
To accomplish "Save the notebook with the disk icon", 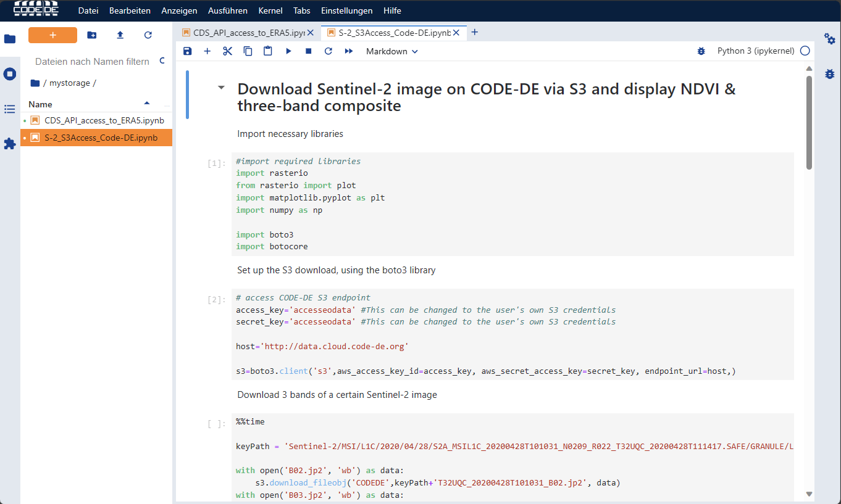I will [x=188, y=51].
